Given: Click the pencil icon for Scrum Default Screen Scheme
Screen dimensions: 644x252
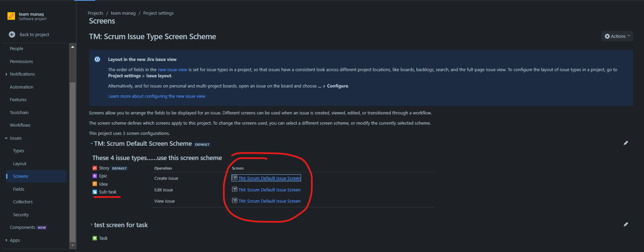Looking at the screenshot, I should [x=626, y=143].
